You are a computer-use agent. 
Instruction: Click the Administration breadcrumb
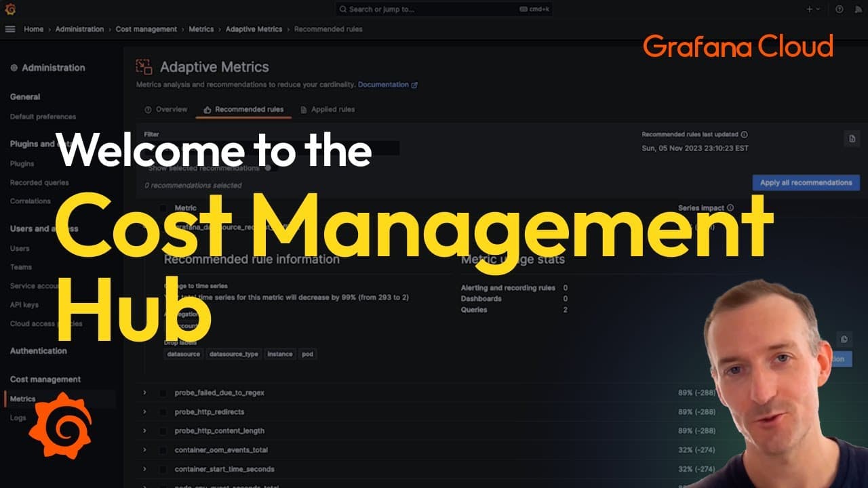click(79, 29)
